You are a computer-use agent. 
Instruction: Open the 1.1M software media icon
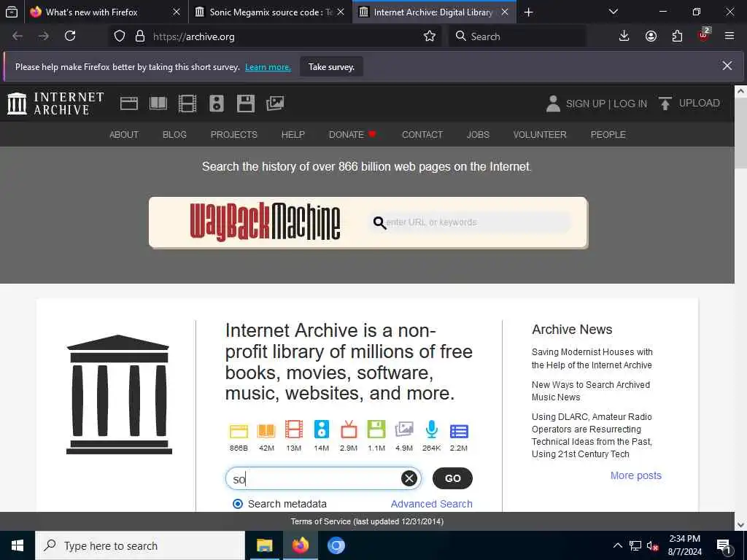(x=376, y=429)
